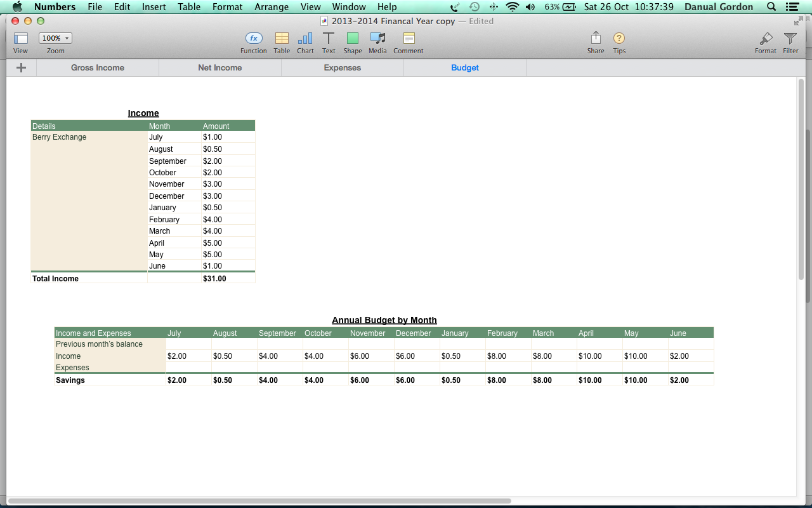Expand the 100% Zoom dropdown

[x=55, y=38]
